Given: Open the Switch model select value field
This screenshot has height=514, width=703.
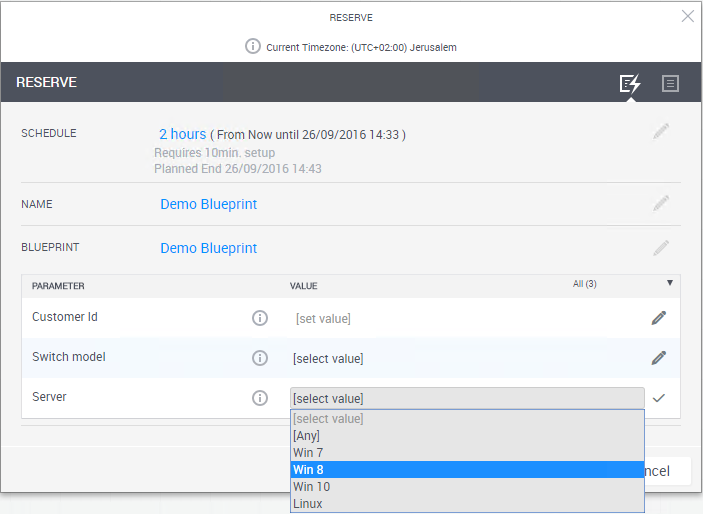Looking at the screenshot, I should coord(467,358).
